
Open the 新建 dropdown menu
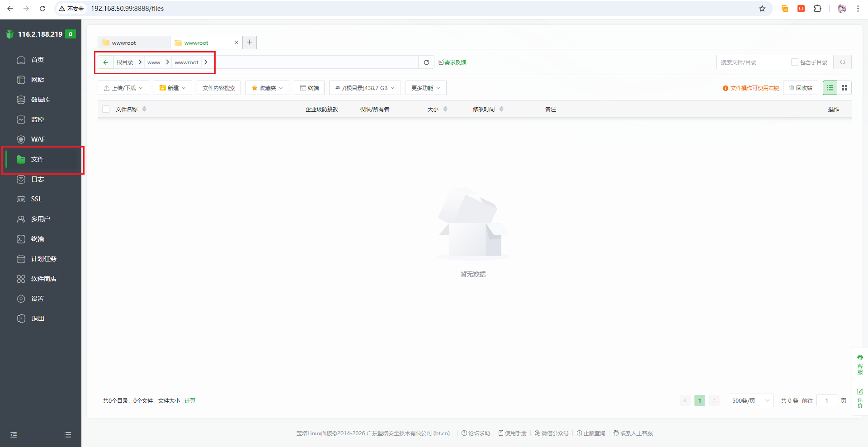click(173, 88)
